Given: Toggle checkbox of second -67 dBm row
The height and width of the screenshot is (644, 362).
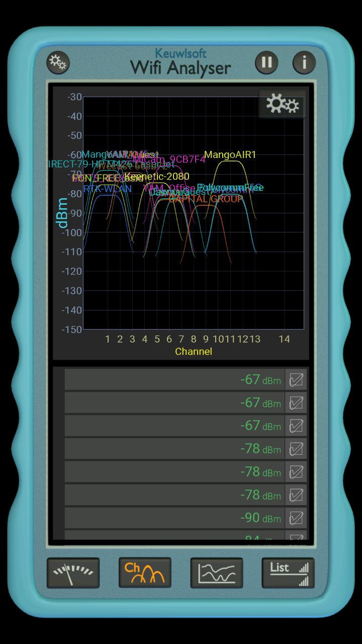Looking at the screenshot, I should [296, 403].
